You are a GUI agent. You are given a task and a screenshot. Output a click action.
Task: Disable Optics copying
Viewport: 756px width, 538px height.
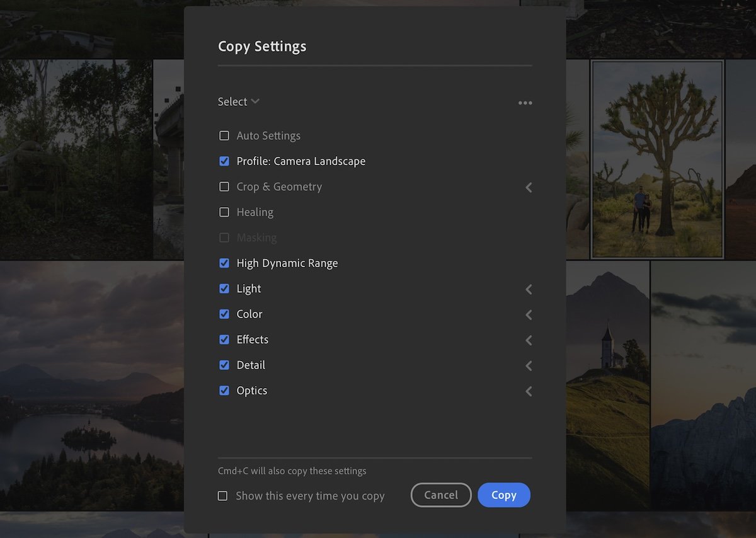[224, 391]
